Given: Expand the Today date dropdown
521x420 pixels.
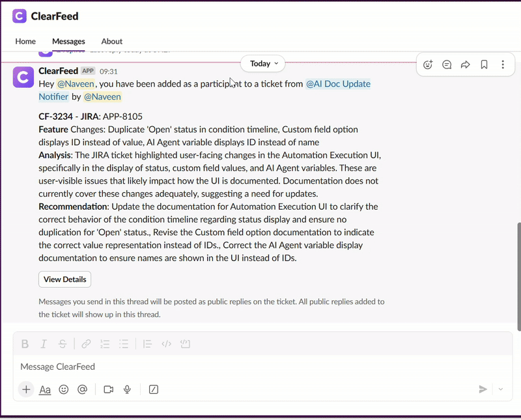Looking at the screenshot, I should pos(263,63).
